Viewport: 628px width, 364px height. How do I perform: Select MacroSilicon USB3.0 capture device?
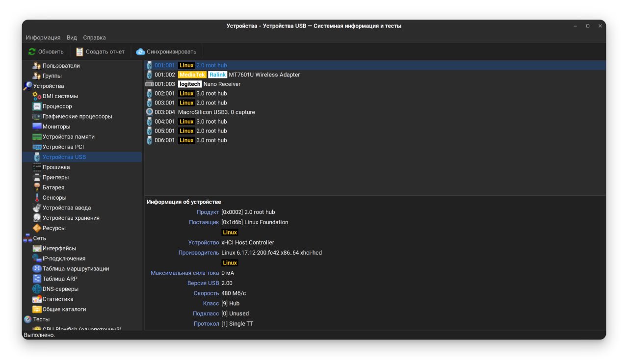[216, 112]
